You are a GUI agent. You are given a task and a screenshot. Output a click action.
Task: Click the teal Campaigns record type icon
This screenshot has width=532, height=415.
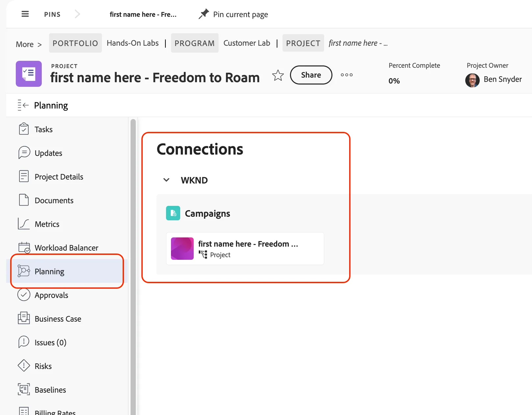click(x=173, y=213)
